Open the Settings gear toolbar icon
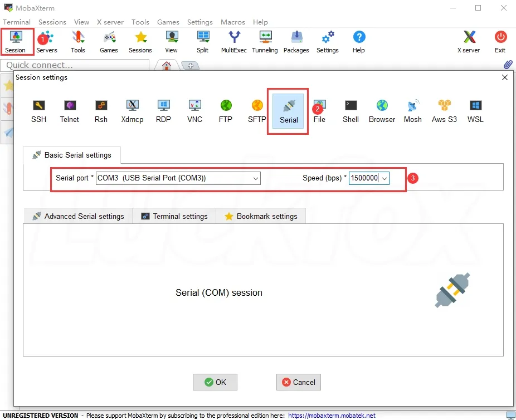 (328, 41)
